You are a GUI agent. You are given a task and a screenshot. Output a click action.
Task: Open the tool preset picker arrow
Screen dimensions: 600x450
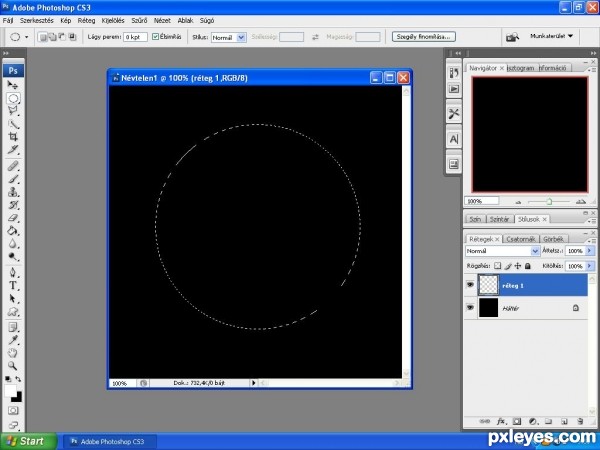[26, 37]
